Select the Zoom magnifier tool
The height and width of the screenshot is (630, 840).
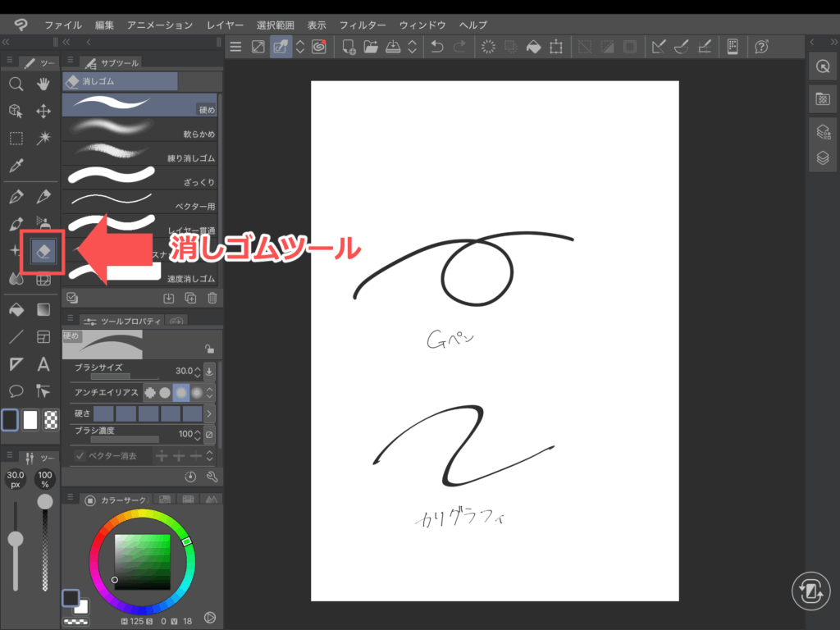pyautogui.click(x=16, y=84)
